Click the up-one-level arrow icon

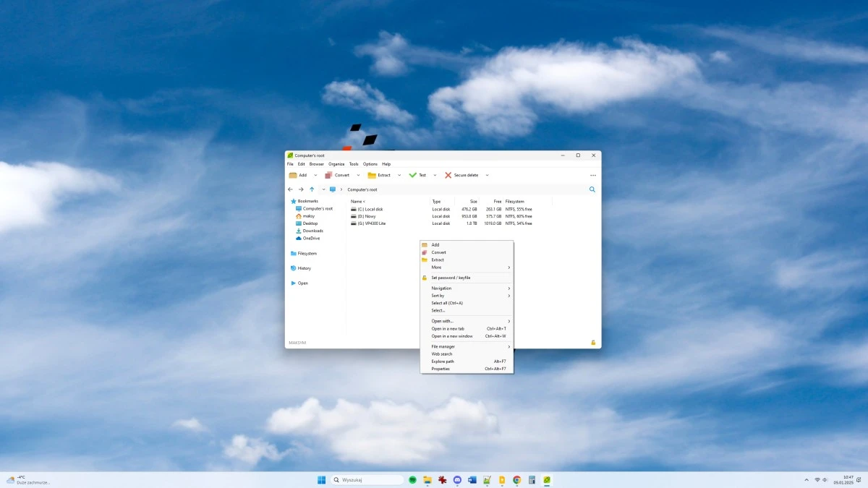click(312, 189)
